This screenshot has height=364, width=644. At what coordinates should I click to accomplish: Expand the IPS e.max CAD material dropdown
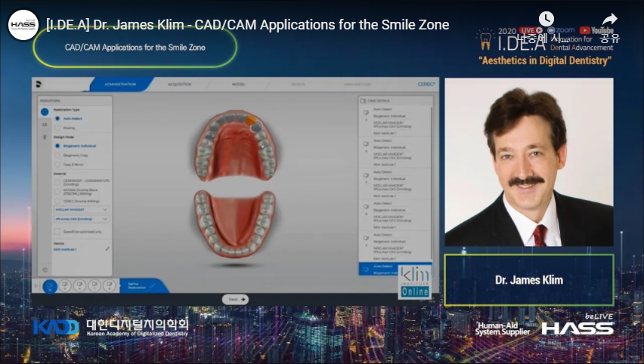click(82, 219)
